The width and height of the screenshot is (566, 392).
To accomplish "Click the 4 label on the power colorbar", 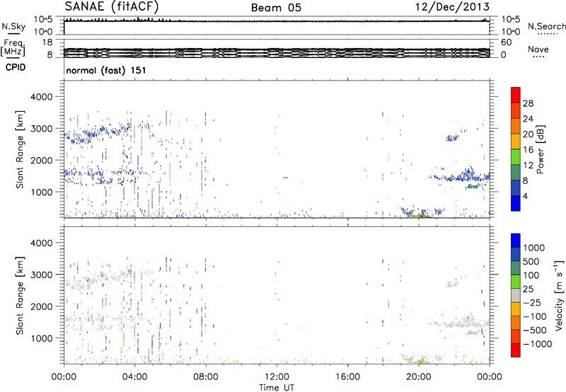I will [x=525, y=196].
